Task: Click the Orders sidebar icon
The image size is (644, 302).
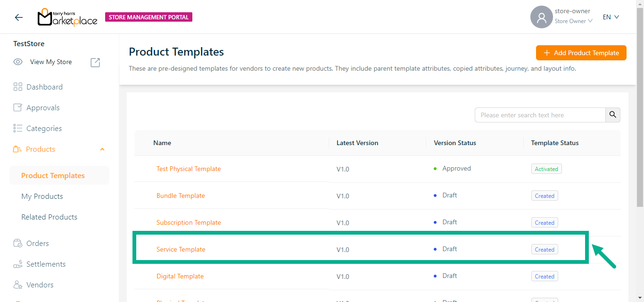Action: coord(18,243)
